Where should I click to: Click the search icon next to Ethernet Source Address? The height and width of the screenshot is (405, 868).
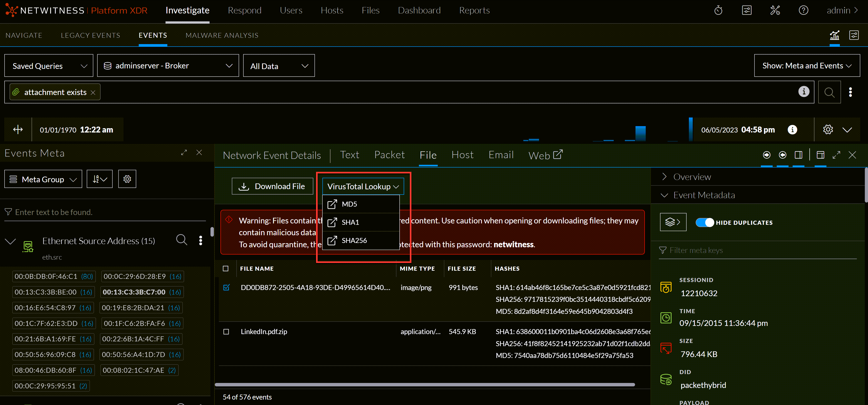(182, 240)
